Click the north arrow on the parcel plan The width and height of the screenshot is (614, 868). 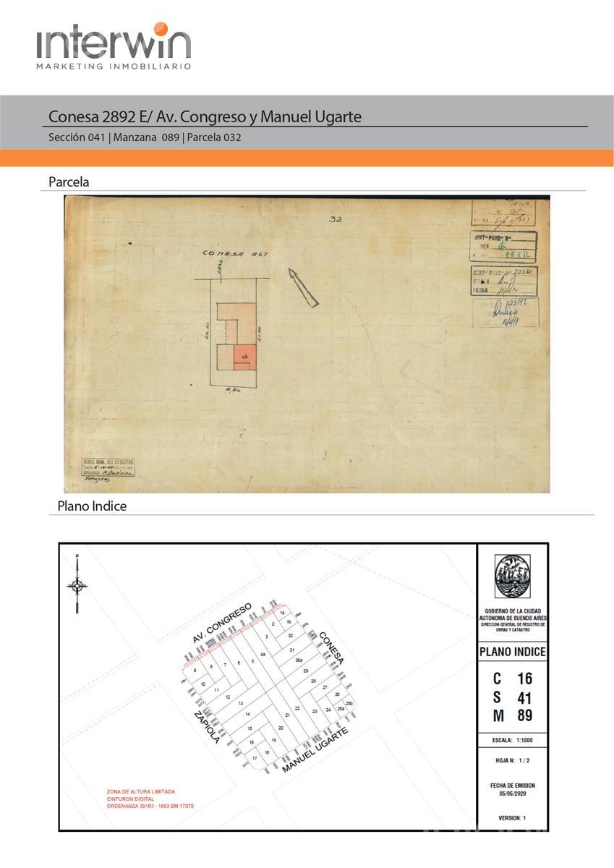click(304, 287)
